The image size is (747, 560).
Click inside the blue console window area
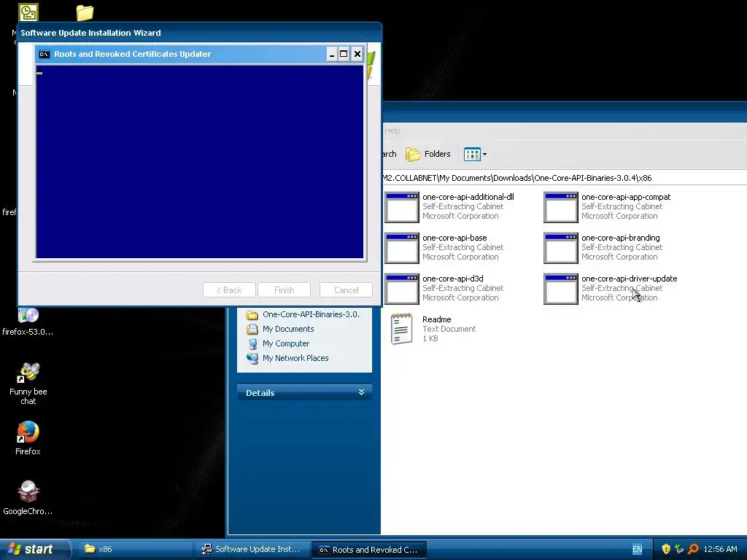pyautogui.click(x=200, y=162)
